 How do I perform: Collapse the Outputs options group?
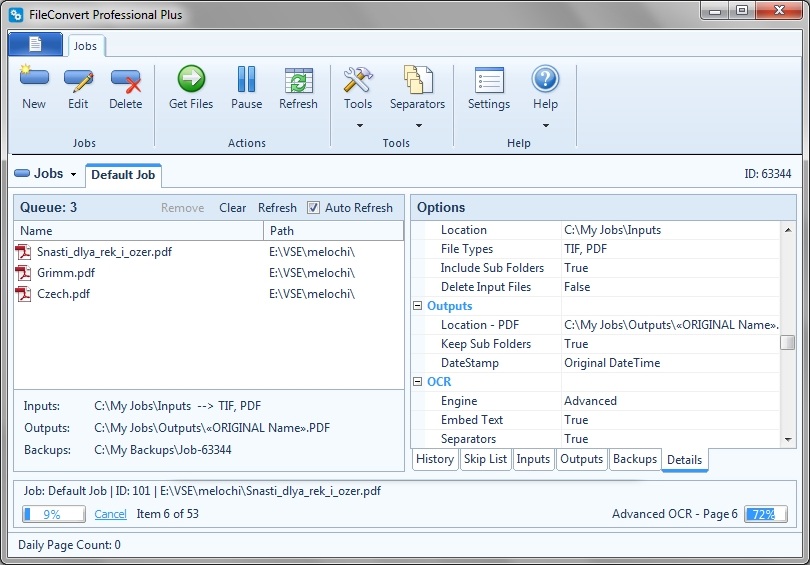(417, 306)
